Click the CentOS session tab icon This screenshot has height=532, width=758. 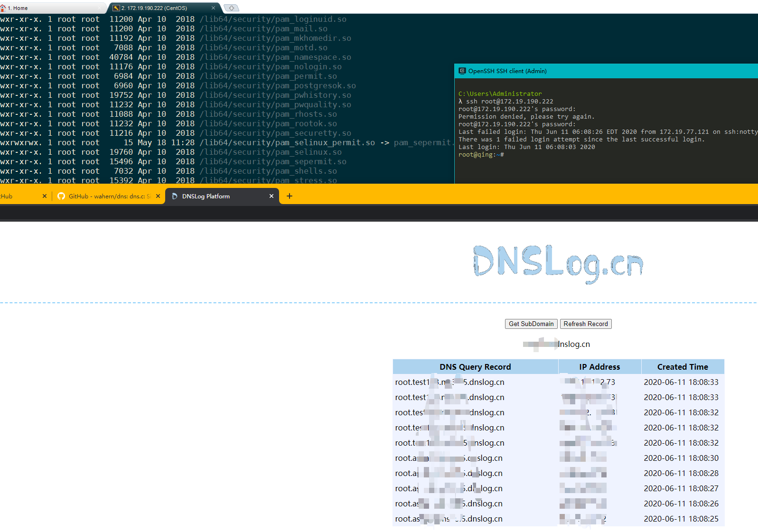click(116, 8)
